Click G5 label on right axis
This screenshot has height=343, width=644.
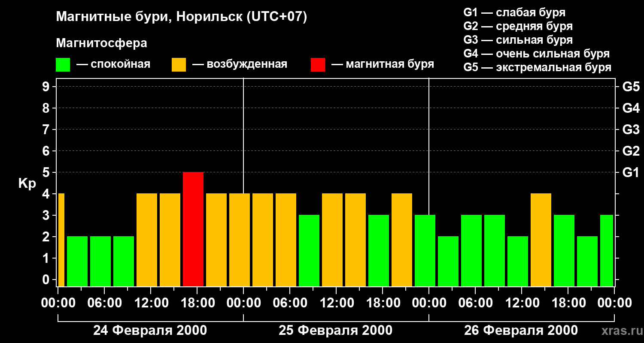coord(631,87)
